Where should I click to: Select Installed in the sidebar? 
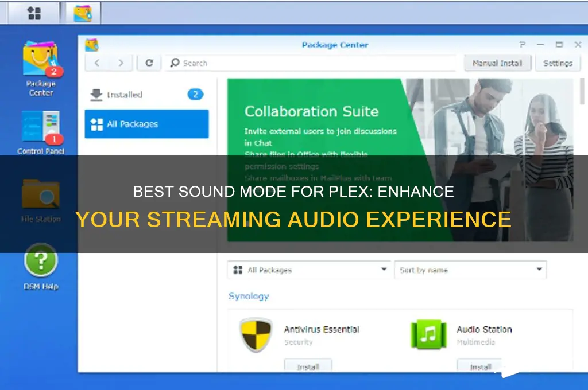point(146,95)
